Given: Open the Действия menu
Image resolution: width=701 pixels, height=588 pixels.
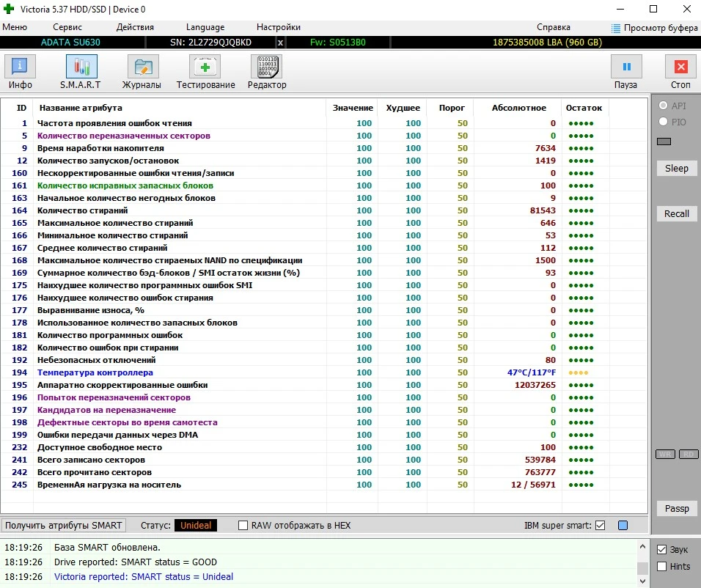Looking at the screenshot, I should [135, 27].
